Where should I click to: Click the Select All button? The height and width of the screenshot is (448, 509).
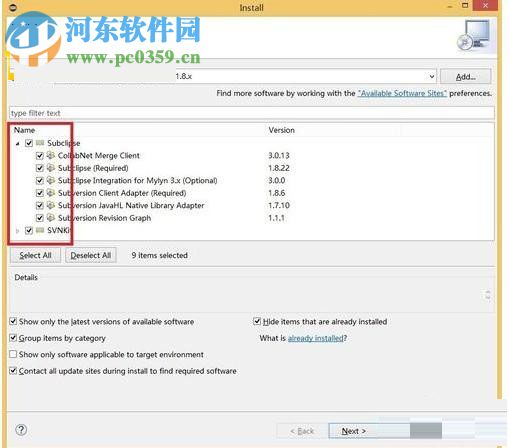click(35, 255)
